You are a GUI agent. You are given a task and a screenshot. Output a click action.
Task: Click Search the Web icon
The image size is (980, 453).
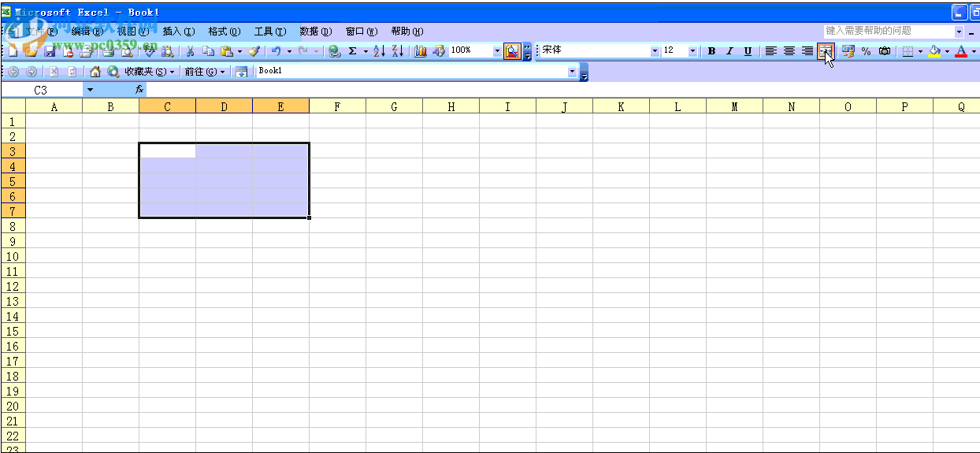click(x=113, y=72)
